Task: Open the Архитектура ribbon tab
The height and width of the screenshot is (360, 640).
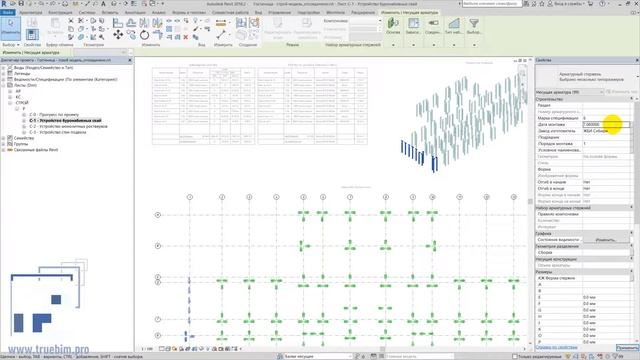Action: 31,13
